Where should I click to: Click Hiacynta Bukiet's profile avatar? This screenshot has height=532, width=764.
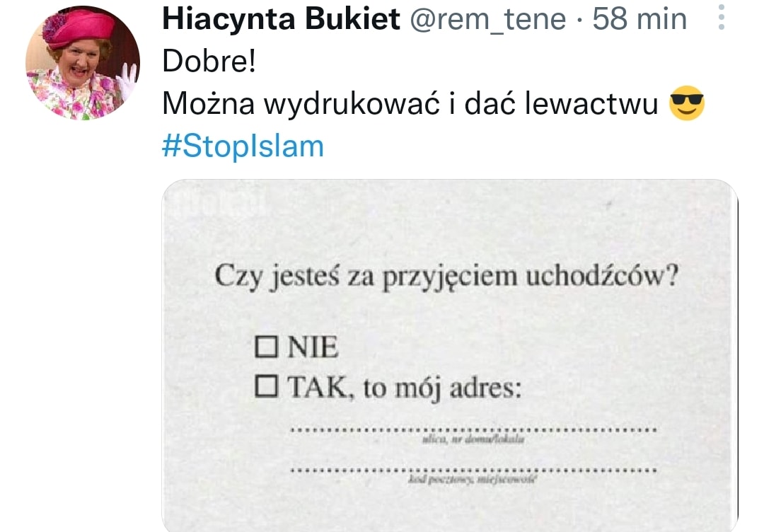83,62
